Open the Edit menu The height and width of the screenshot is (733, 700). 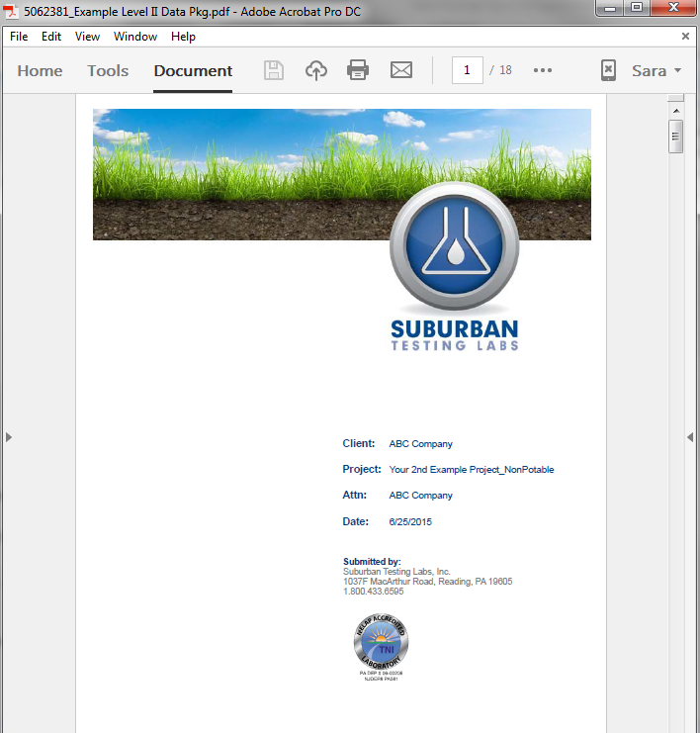point(51,37)
